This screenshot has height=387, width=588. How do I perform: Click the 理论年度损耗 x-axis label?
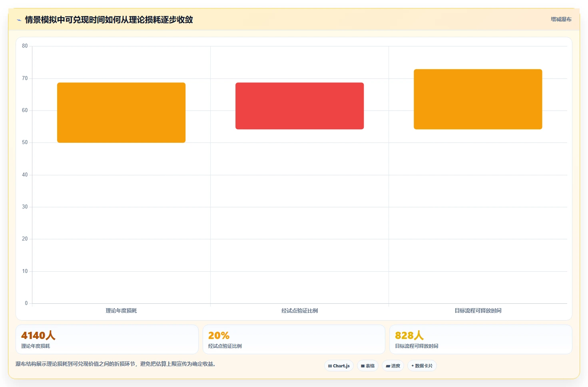point(121,311)
